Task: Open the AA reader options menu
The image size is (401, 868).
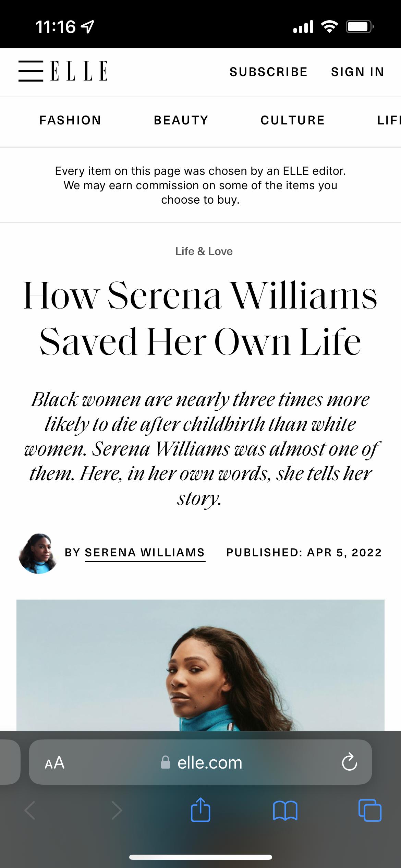Action: point(54,762)
